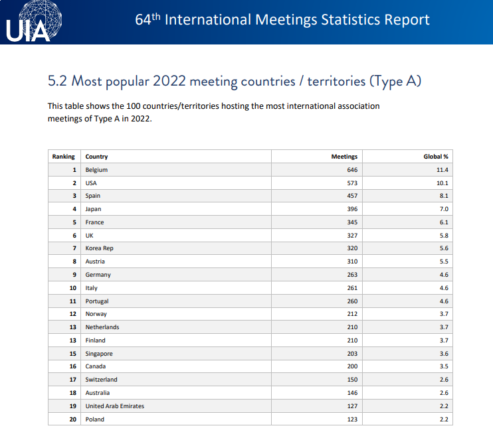The width and height of the screenshot is (493, 448).
Task: Select the Singapore country cell
Action: 99,353
